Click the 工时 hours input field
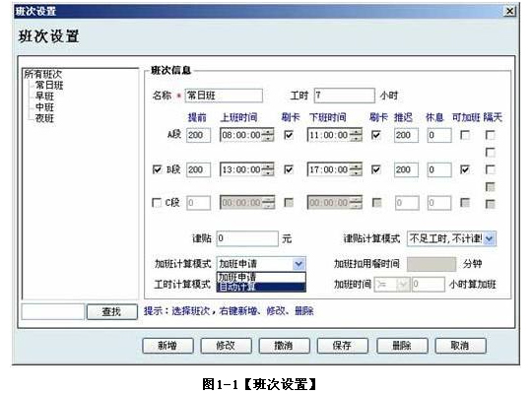Image resolution: width=532 pixels, height=394 pixels. 345,96
